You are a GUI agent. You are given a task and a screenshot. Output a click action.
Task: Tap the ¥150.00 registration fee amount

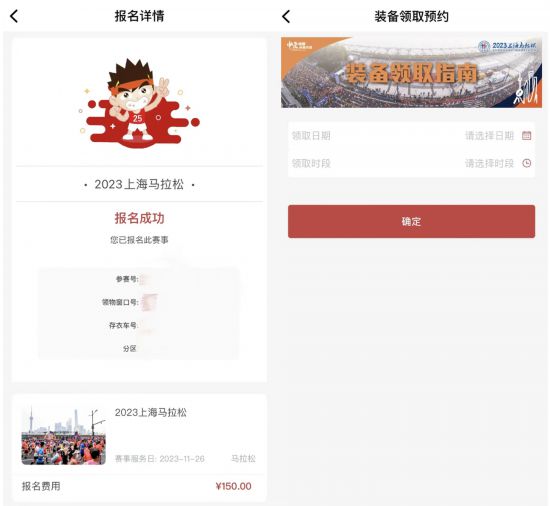click(233, 486)
